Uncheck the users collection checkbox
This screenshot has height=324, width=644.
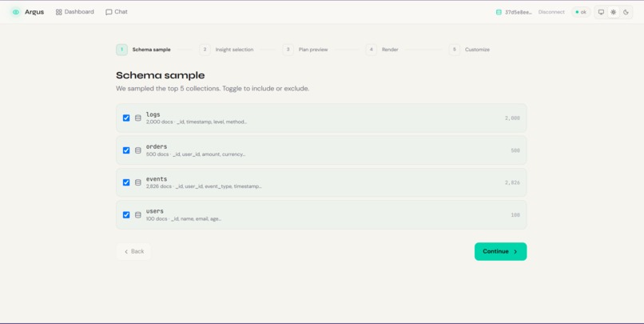click(x=126, y=215)
